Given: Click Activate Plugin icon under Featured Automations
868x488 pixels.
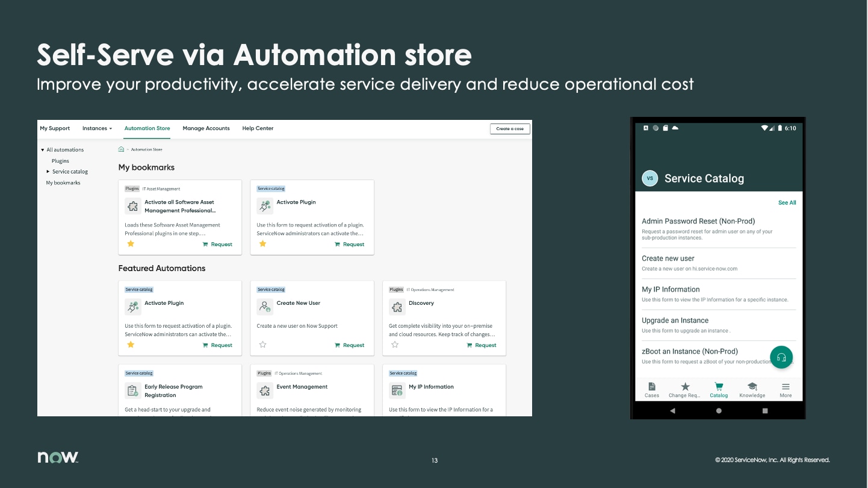Looking at the screenshot, I should [132, 307].
